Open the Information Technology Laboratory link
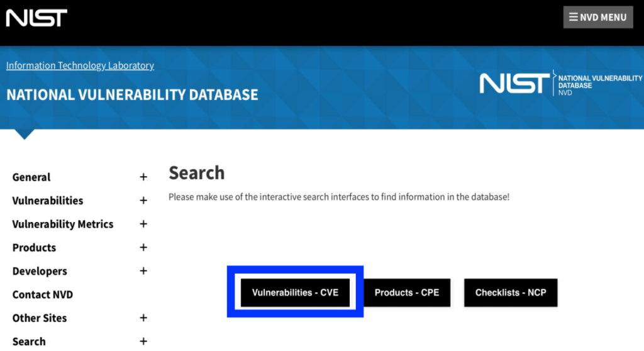The image size is (644, 351). 80,65
